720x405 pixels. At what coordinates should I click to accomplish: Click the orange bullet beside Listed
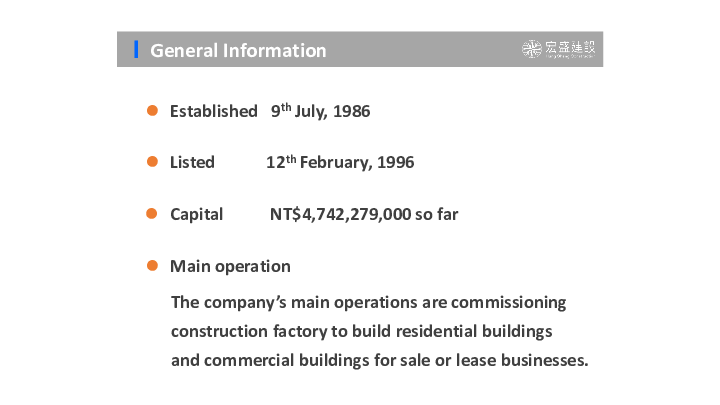point(153,162)
